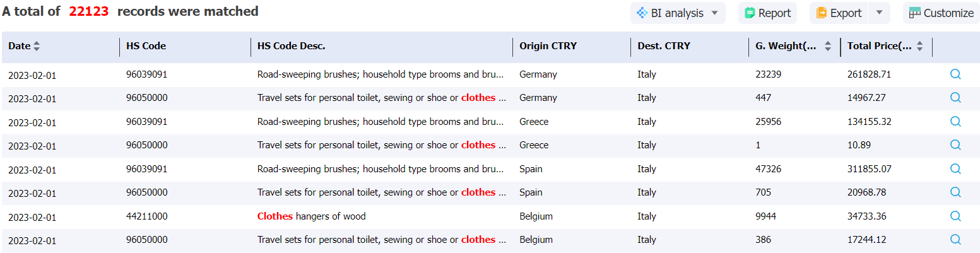The width and height of the screenshot is (980, 253).
Task: Sort by Total Price column arrows
Action: [x=919, y=46]
